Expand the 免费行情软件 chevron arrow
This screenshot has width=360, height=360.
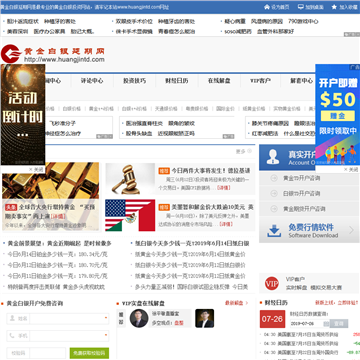(351, 230)
